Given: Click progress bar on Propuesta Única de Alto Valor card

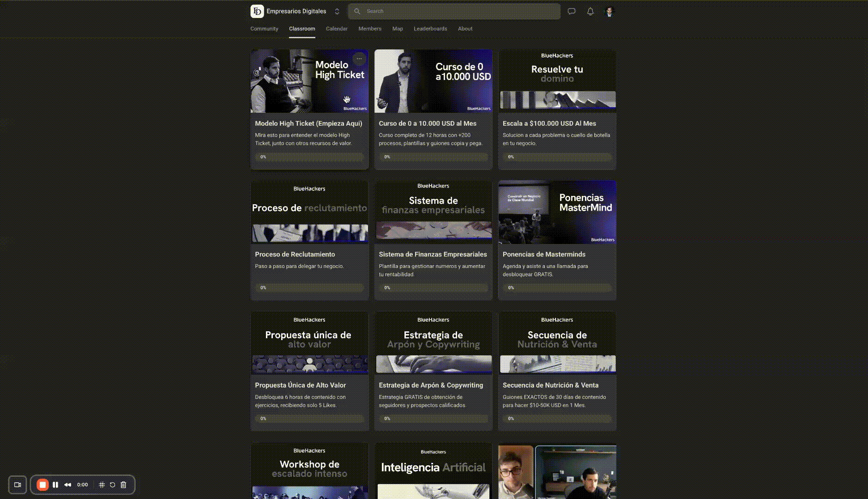Looking at the screenshot, I should tap(309, 419).
